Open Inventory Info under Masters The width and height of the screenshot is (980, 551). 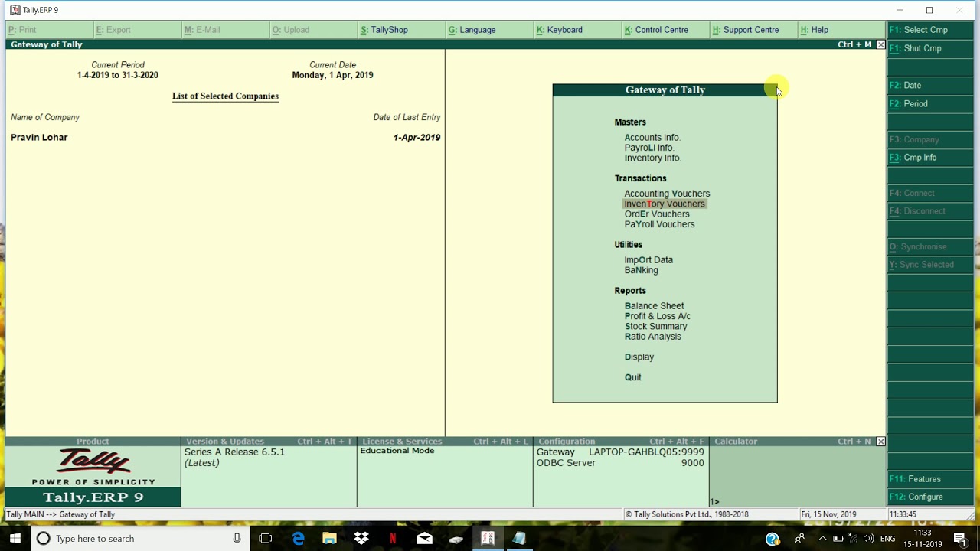point(652,158)
